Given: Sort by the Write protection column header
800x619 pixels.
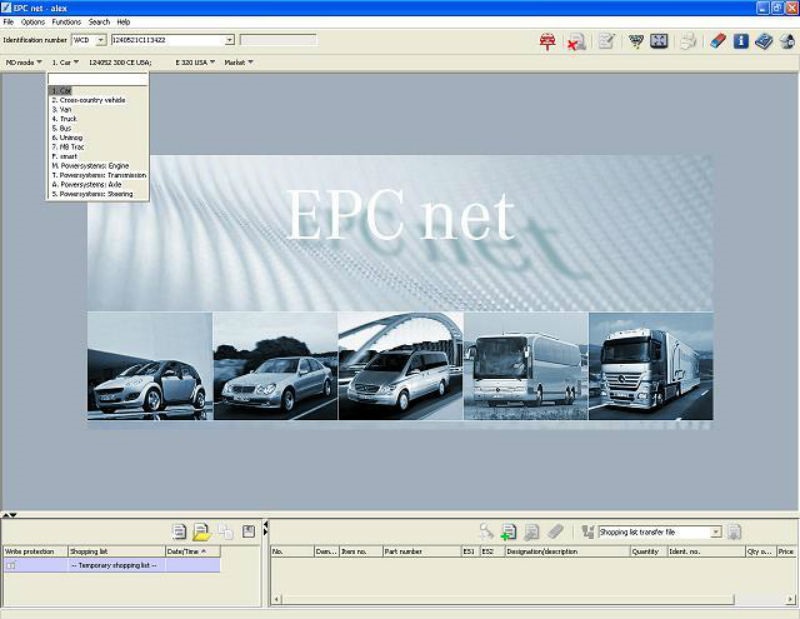Looking at the screenshot, I should click(x=35, y=552).
